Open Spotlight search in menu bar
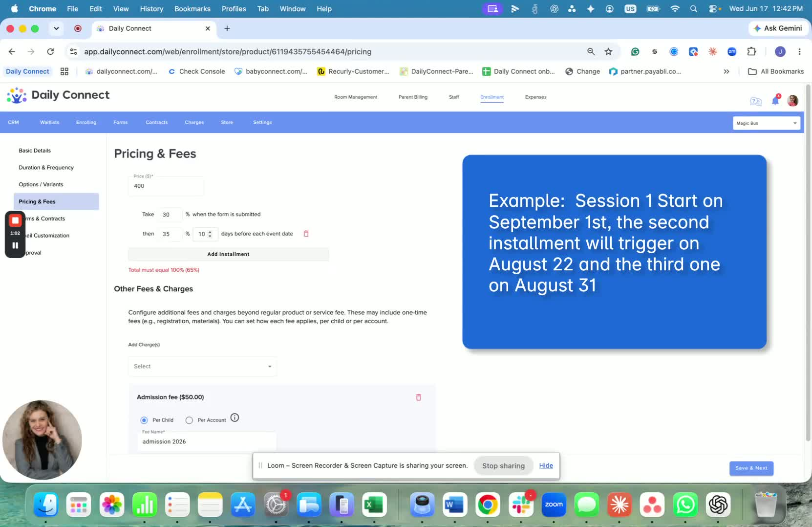The image size is (812, 527). click(x=693, y=9)
